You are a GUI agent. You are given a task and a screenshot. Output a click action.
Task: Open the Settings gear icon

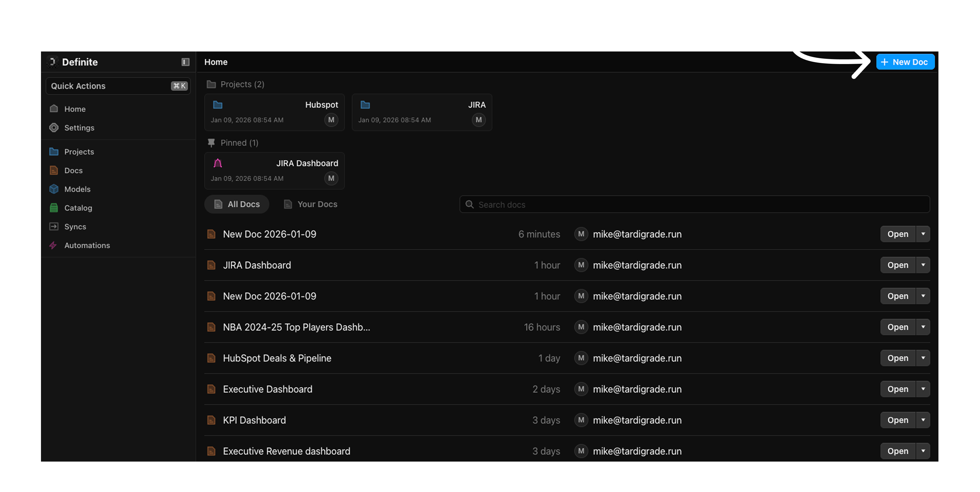[54, 128]
